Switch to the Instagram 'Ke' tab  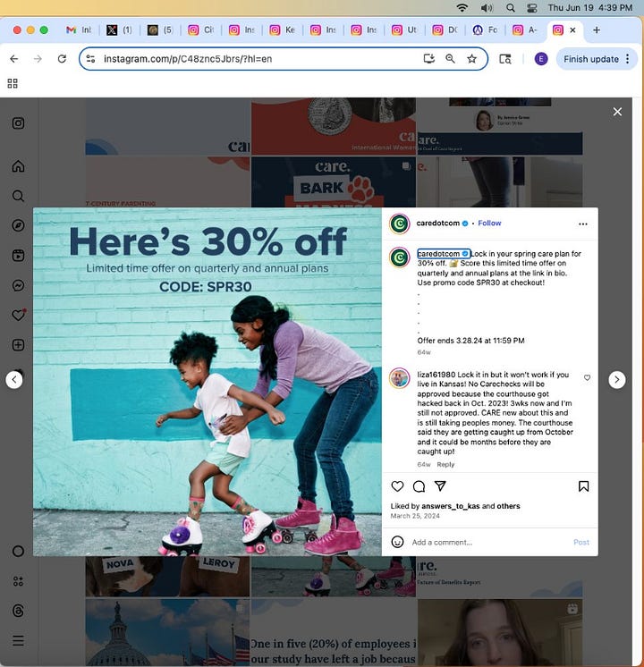(x=283, y=30)
